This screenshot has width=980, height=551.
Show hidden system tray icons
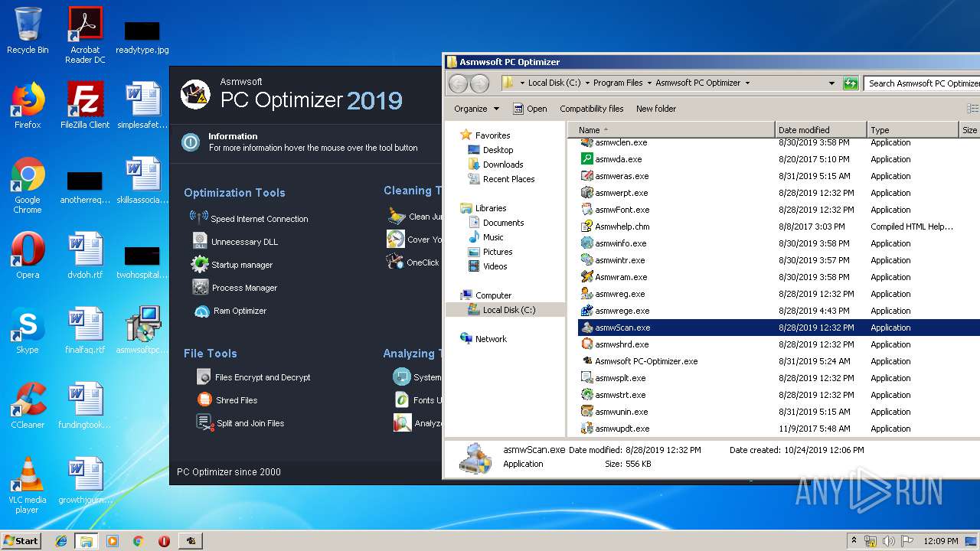point(854,540)
